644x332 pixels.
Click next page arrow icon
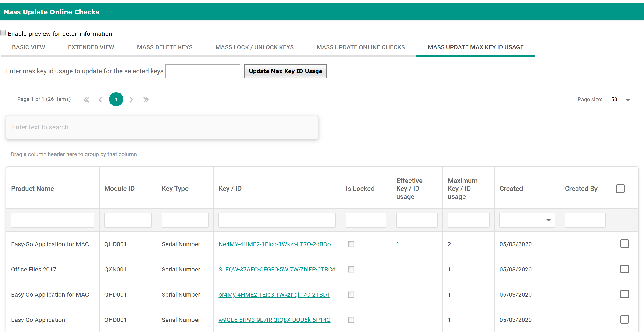131,100
